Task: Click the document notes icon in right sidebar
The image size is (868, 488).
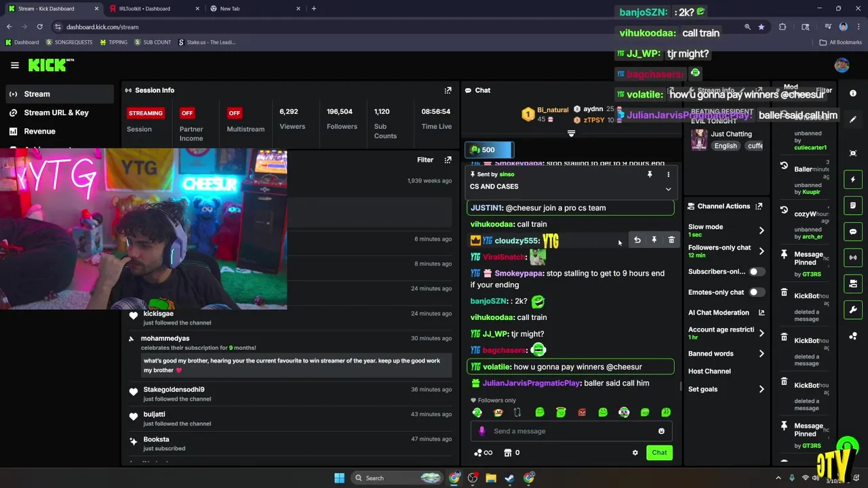Action: click(853, 205)
